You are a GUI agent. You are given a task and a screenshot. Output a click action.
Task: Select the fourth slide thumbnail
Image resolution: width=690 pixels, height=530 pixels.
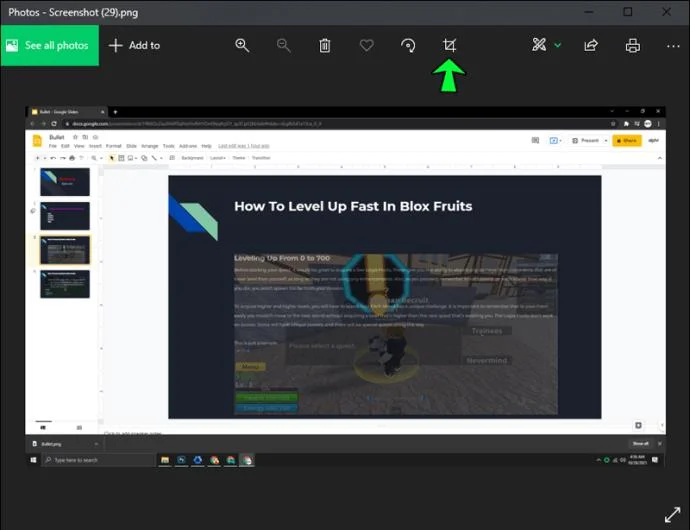65,284
